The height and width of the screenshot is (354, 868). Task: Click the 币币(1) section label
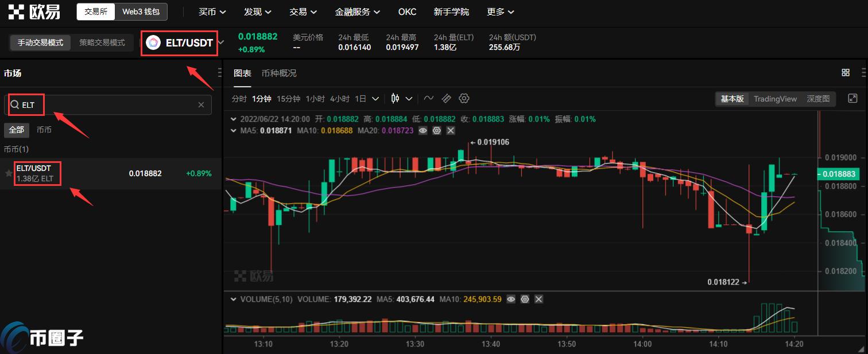coord(16,149)
